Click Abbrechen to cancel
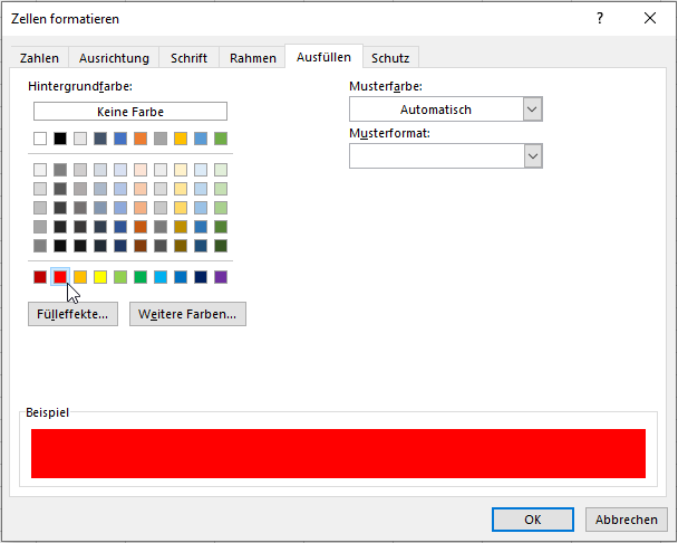Screen dimensions: 677x543 [626, 519]
